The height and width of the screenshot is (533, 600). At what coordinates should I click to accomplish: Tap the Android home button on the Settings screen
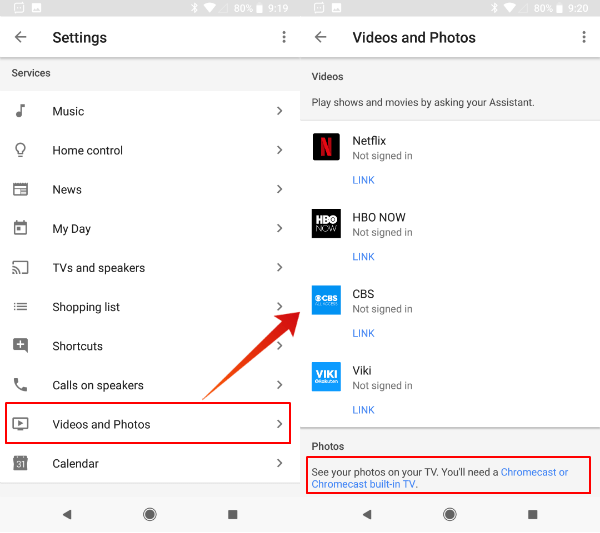150,514
